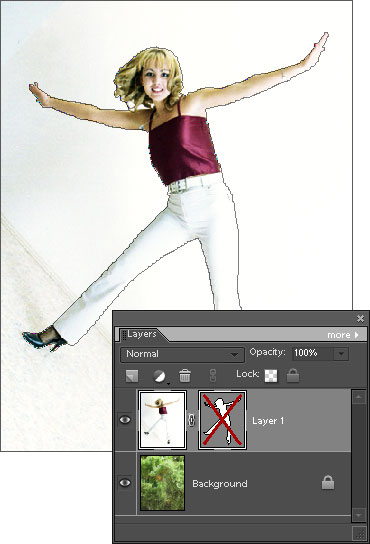Click layers list scroll down arrow
The height and width of the screenshot is (544, 370).
click(359, 515)
